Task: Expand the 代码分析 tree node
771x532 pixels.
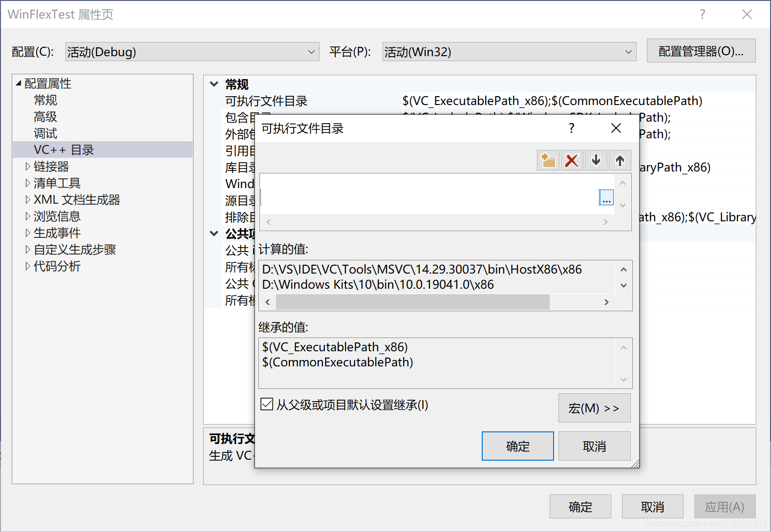Action: click(x=28, y=266)
